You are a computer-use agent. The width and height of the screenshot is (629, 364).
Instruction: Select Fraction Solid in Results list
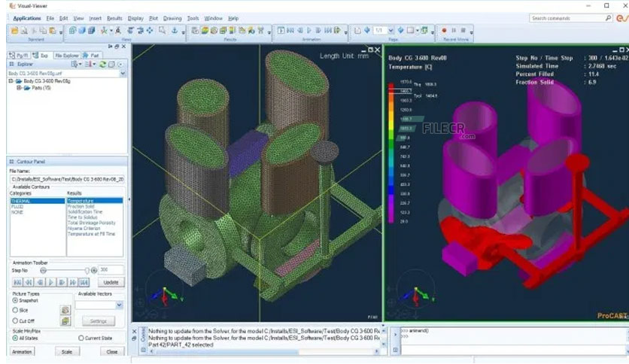click(81, 207)
